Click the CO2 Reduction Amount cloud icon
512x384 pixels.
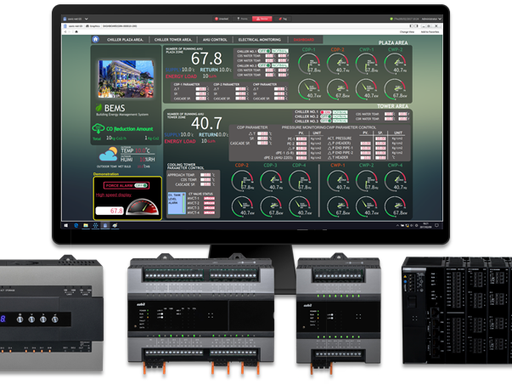pyautogui.click(x=98, y=128)
